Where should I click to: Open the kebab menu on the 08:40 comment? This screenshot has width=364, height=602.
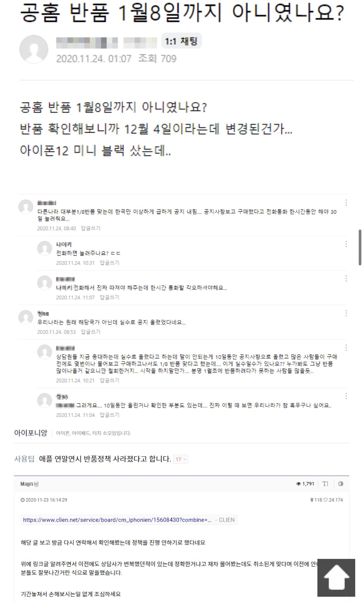pos(346,203)
